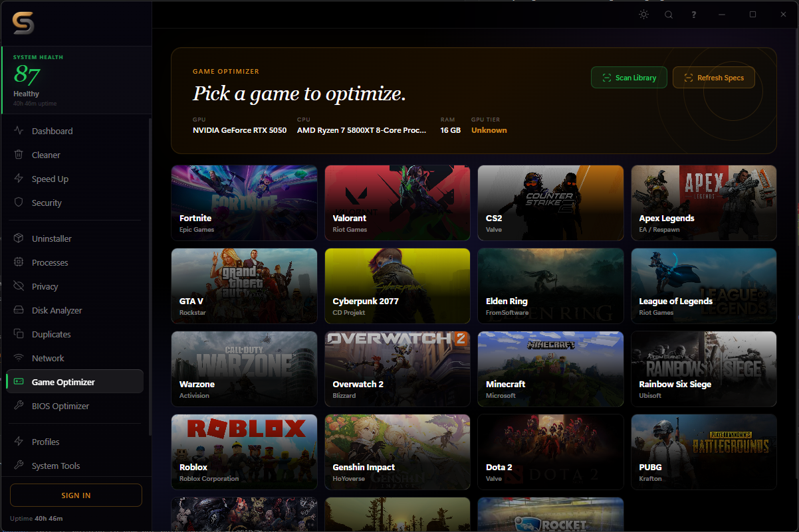
Task: Click the Cleaner trash can icon
Action: point(19,155)
